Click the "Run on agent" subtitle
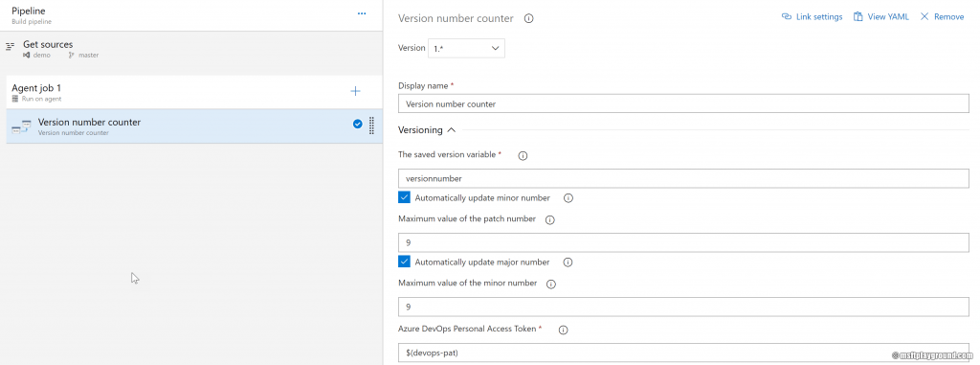Image resolution: width=980 pixels, height=365 pixels. pos(41,99)
